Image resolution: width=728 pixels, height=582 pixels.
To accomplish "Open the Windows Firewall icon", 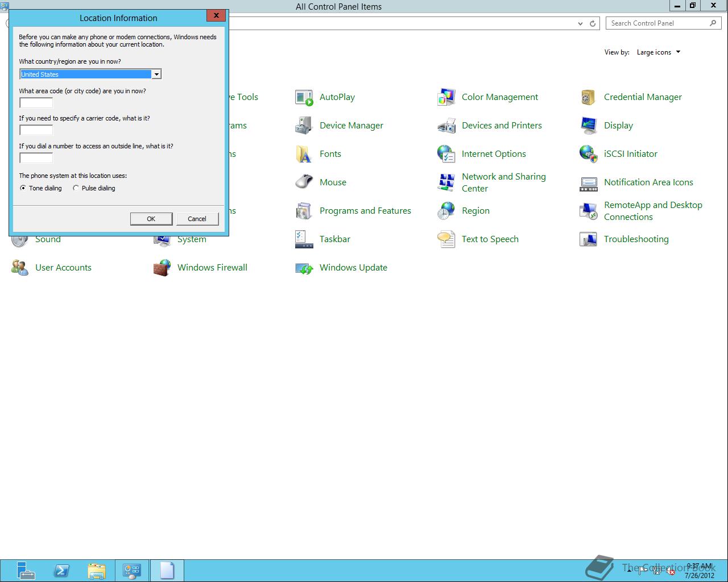I will click(162, 268).
